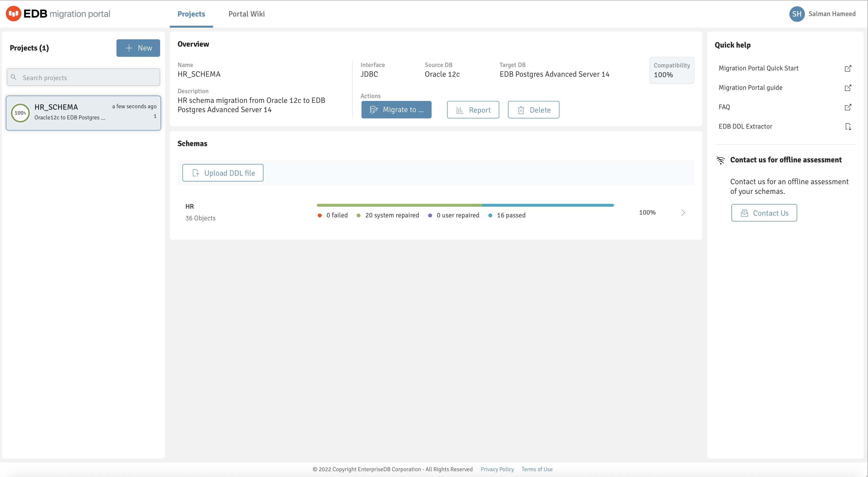Click the purple user repaired status dot
Screen dimensions: 868x477
click(x=430, y=215)
